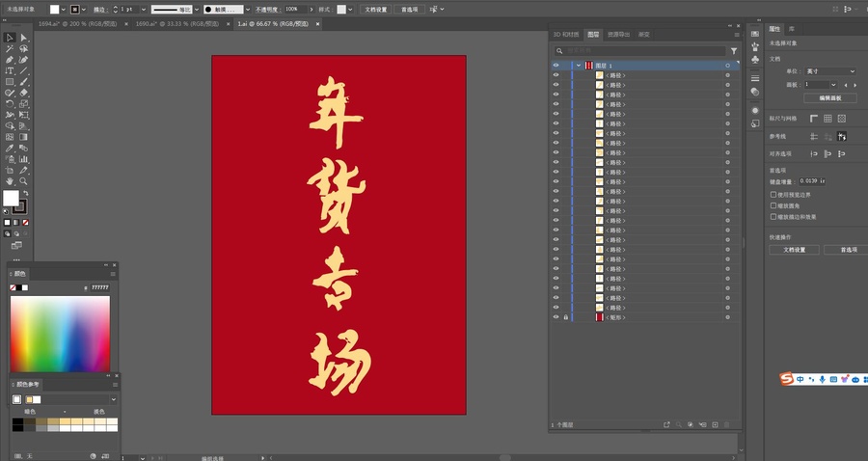Switch to the 库 tab in Properties
The height and width of the screenshot is (461, 868).
coord(792,29)
